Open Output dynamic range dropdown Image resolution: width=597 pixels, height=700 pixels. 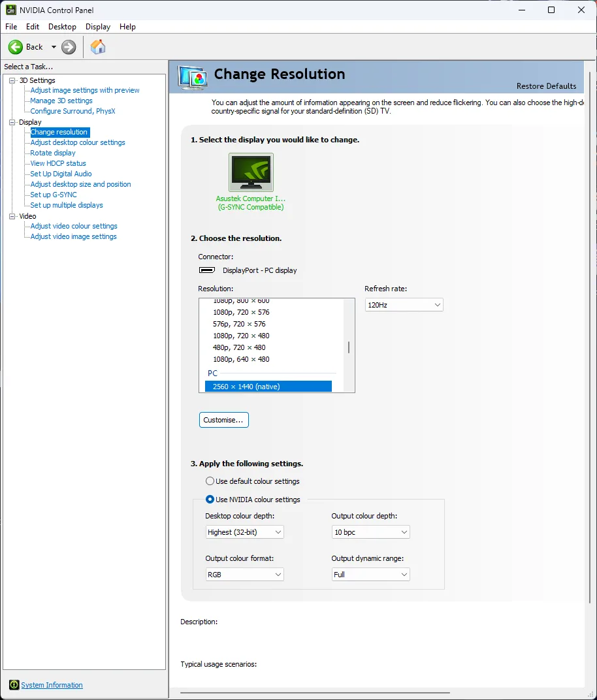coord(370,575)
